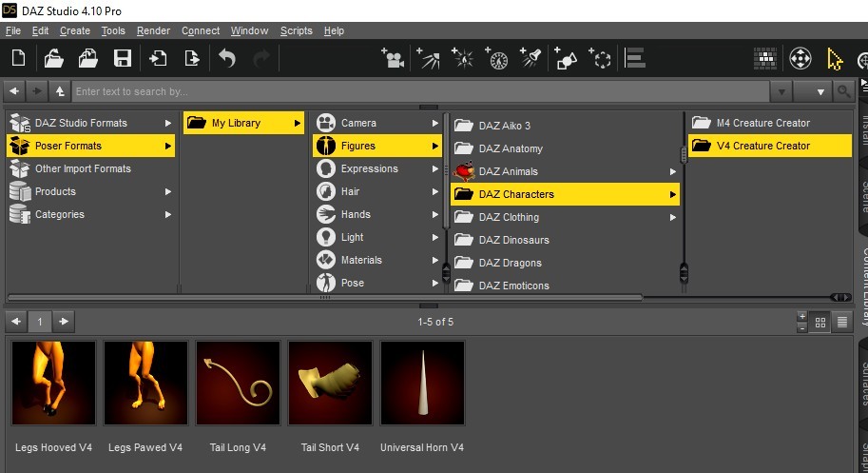This screenshot has height=473, width=868.
Task: Open the DAZ Anatomy folder
Action: pyautogui.click(x=565, y=148)
